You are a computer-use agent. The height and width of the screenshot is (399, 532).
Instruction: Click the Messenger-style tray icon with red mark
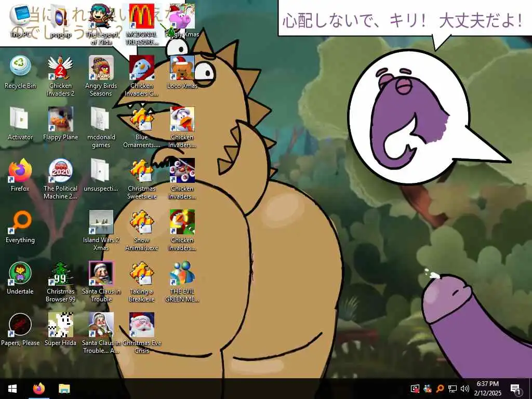coord(428,389)
